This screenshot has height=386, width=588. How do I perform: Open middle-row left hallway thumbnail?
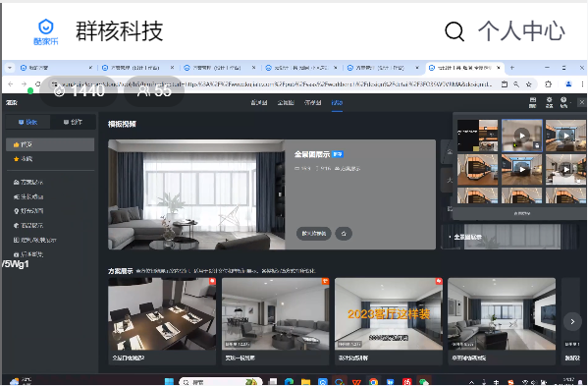pos(477,170)
